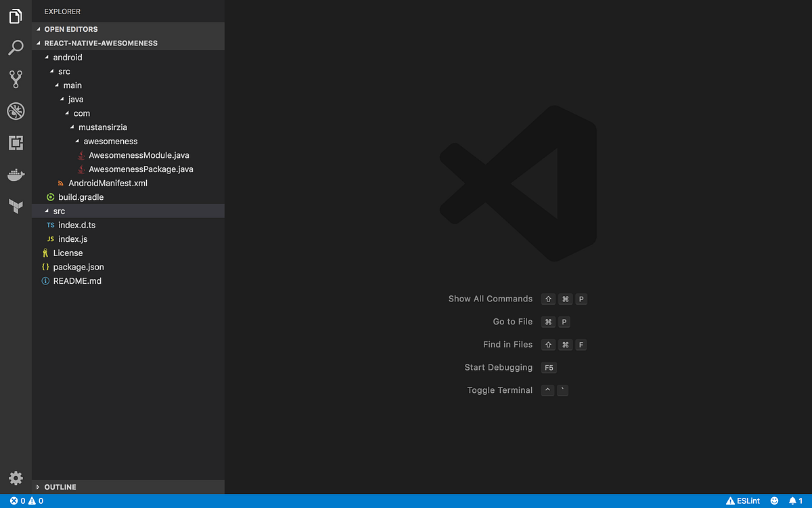Screen dimensions: 812x508
Task: Select the index.js file
Action: click(72, 238)
